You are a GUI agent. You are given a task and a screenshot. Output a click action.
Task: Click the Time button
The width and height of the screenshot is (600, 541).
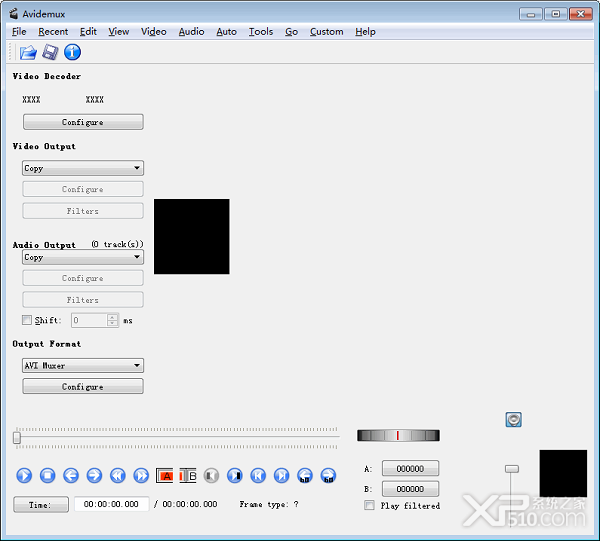41,505
